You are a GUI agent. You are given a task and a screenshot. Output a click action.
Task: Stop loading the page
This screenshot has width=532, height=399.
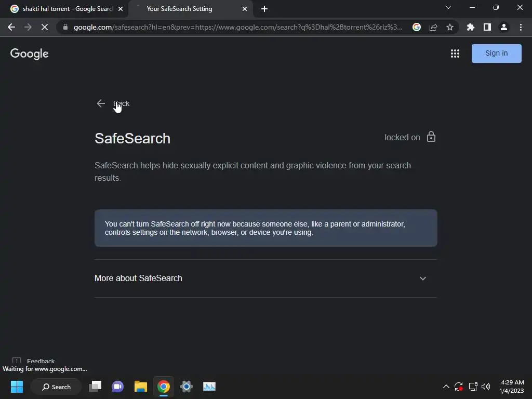click(x=45, y=27)
